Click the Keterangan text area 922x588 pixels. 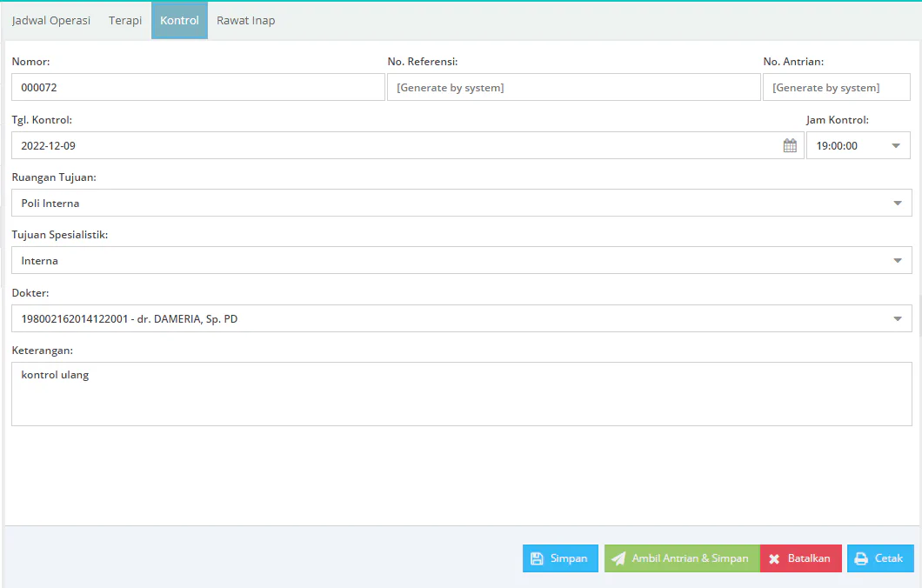462,394
